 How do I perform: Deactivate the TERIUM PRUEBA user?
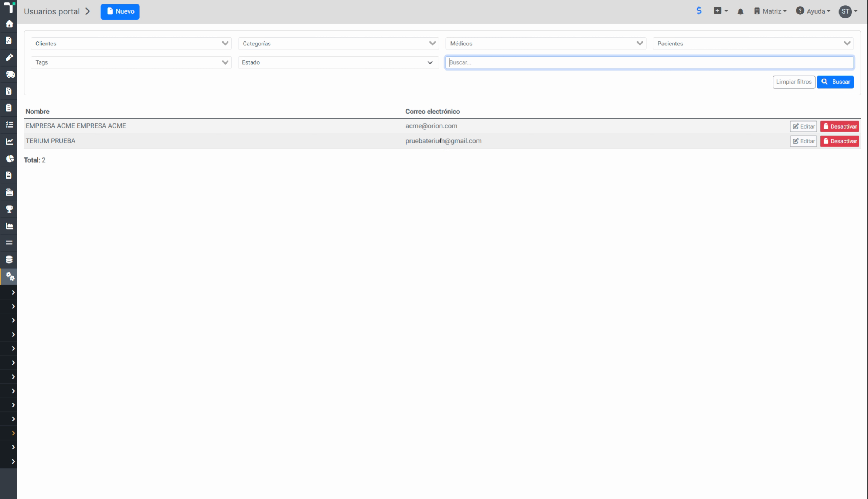click(x=840, y=141)
